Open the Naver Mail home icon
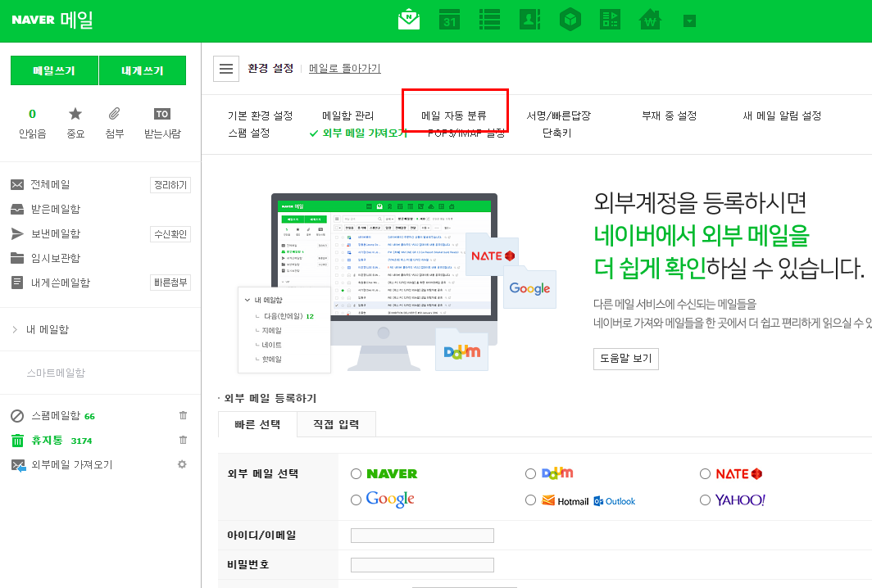 pos(409,20)
